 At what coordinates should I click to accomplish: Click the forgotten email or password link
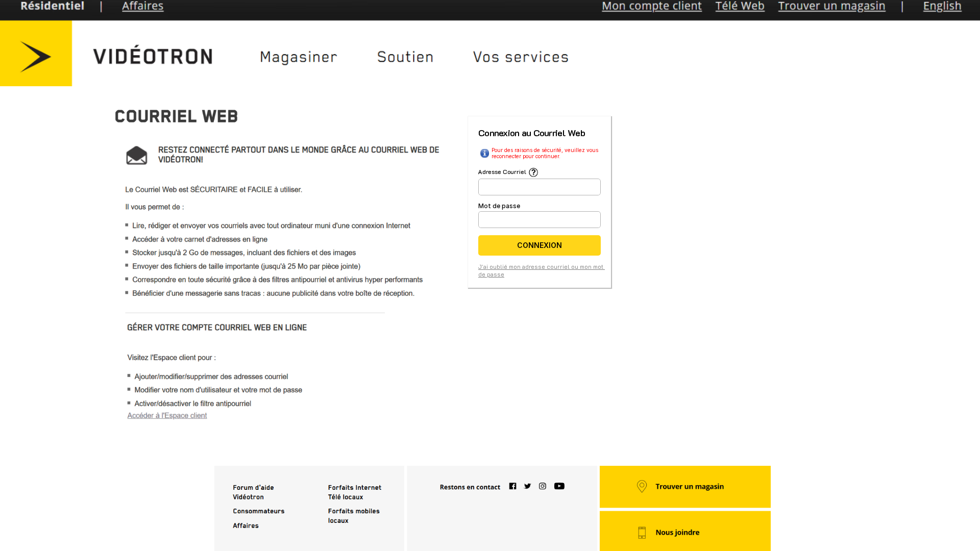(541, 270)
